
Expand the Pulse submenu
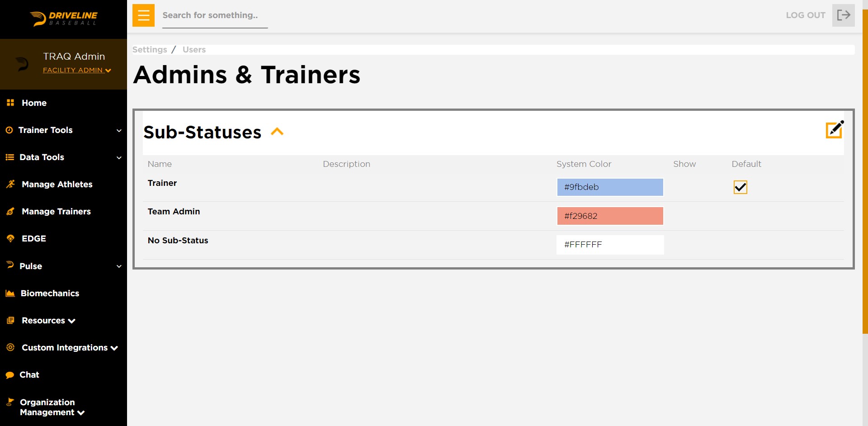[119, 266]
